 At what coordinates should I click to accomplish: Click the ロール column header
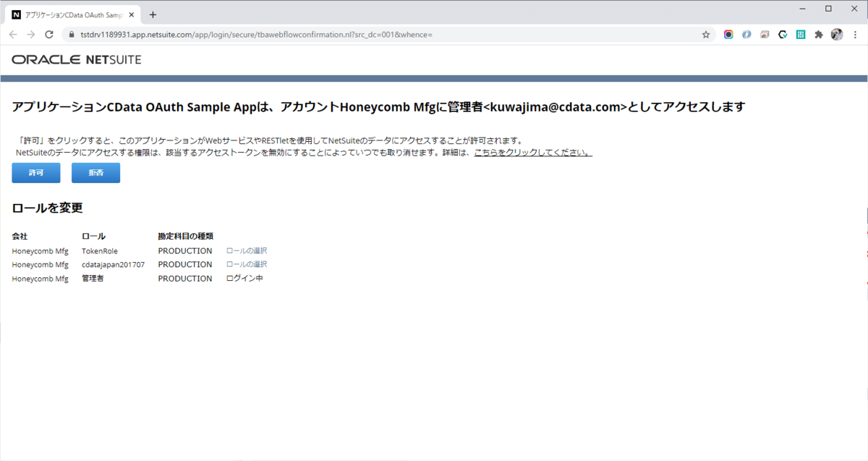[93, 236]
